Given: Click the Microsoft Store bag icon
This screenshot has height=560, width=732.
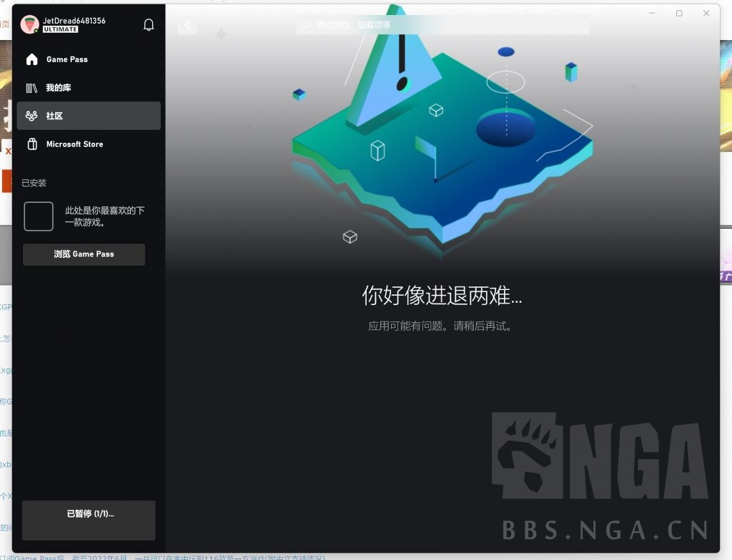Looking at the screenshot, I should point(31,144).
